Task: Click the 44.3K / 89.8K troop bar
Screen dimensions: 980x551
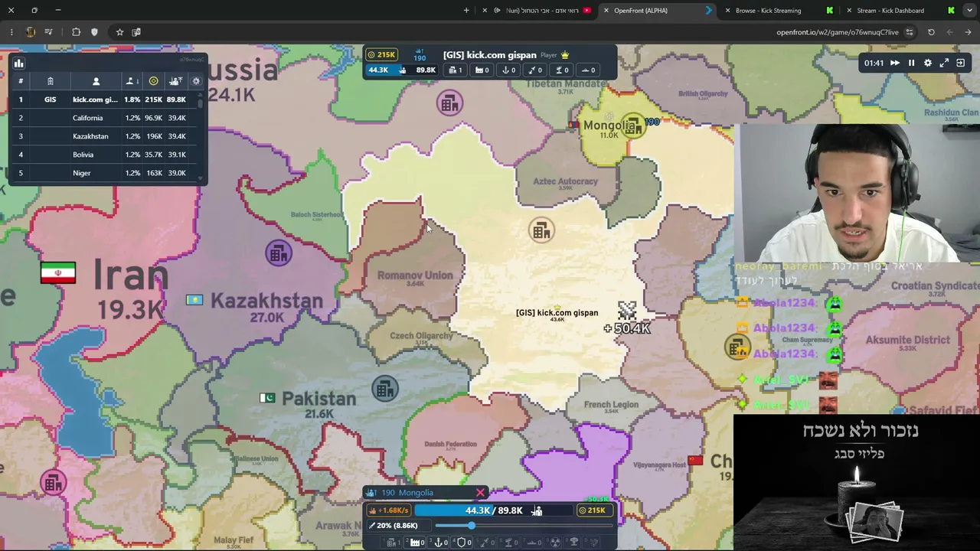Action: click(x=494, y=510)
